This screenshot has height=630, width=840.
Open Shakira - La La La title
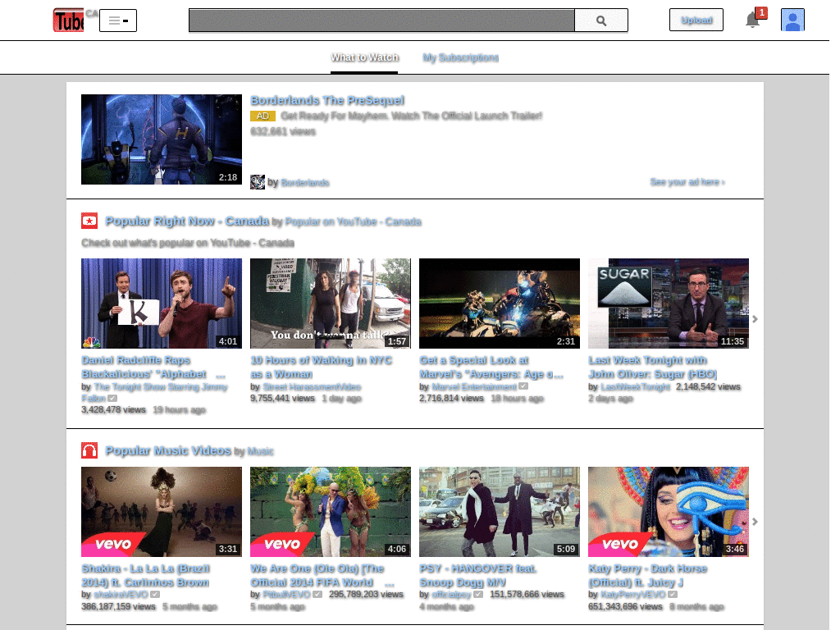145,575
